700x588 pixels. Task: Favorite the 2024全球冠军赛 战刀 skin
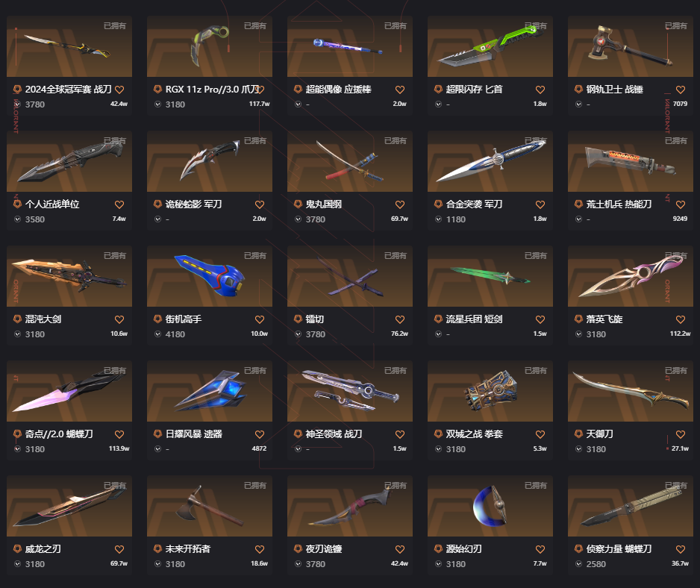click(x=119, y=90)
